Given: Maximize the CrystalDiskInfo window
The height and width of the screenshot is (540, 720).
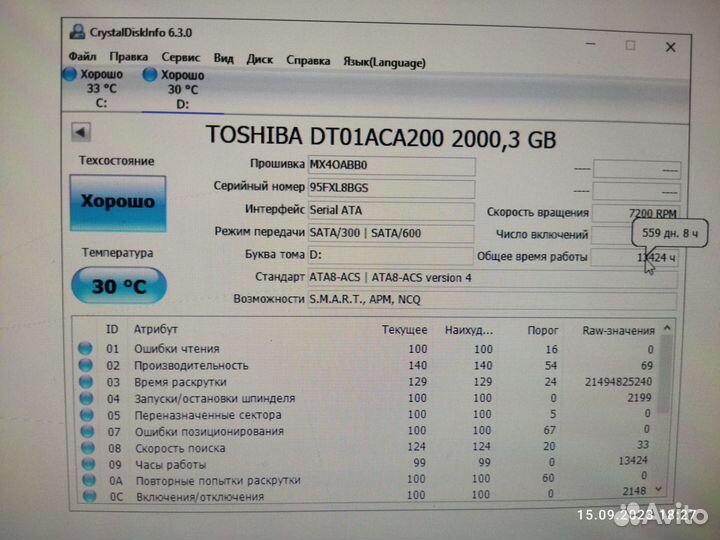Looking at the screenshot, I should (630, 45).
